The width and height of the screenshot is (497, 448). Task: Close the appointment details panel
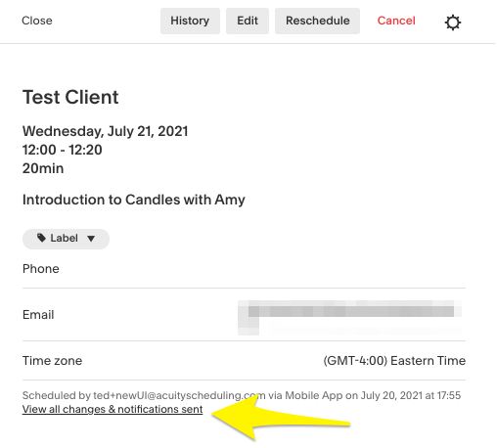pyautogui.click(x=37, y=21)
